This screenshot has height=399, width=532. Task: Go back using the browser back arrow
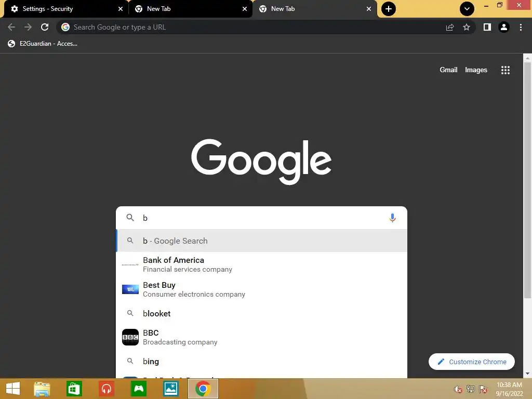[11, 27]
